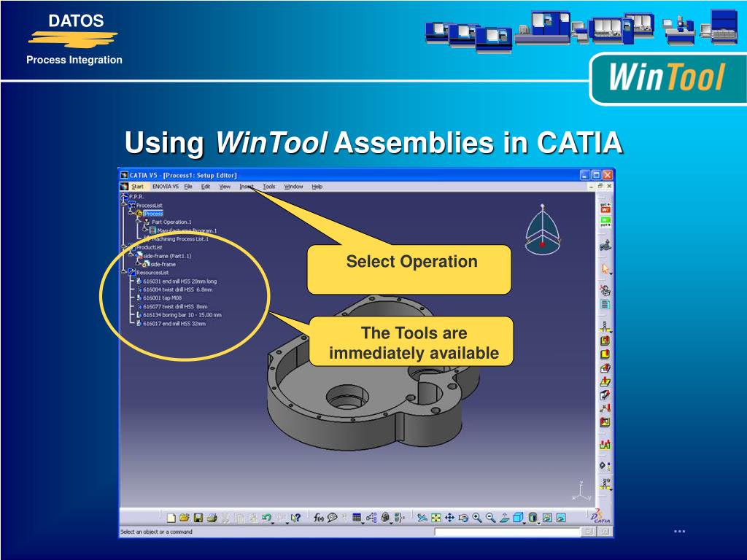Click the Zoom Out magnifier icon
The width and height of the screenshot is (747, 560).
coord(491,518)
